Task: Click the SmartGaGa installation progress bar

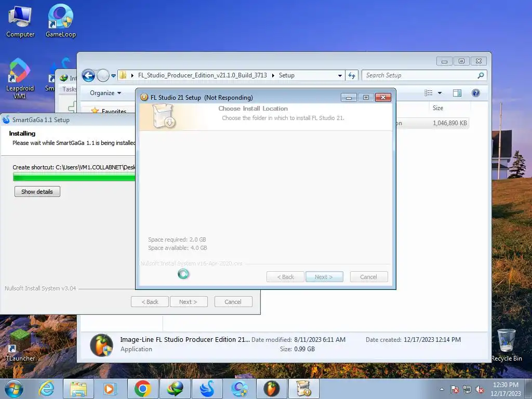Action: coord(74,177)
